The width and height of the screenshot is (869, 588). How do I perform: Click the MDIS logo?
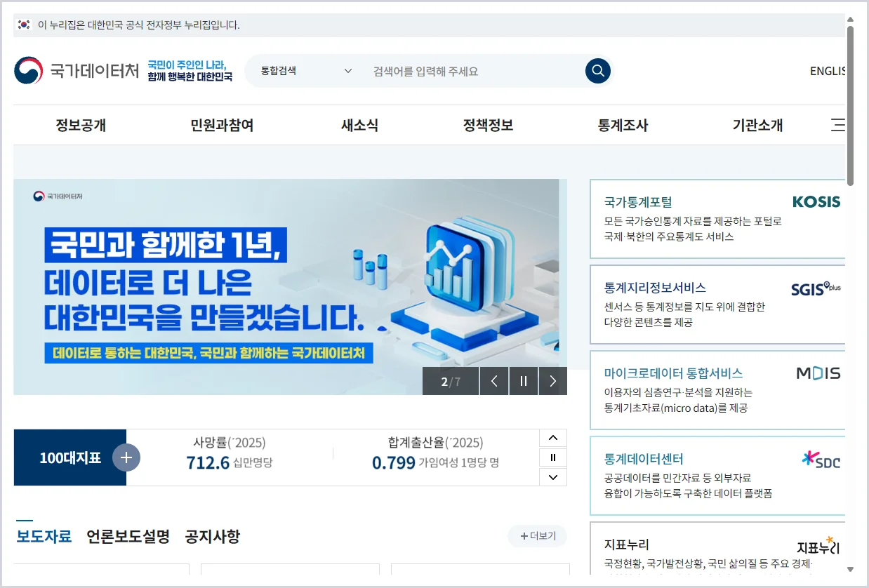coord(818,373)
